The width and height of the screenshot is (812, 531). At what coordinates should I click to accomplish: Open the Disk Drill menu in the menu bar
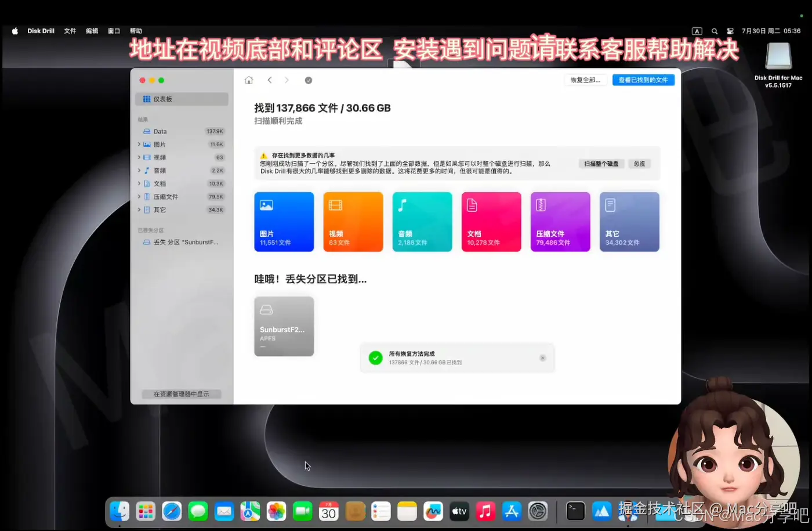point(41,31)
